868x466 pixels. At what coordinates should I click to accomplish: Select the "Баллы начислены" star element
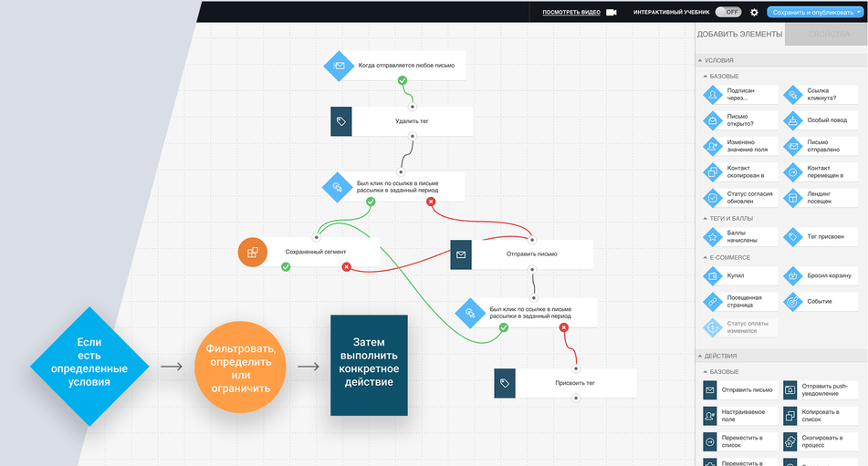tap(741, 236)
